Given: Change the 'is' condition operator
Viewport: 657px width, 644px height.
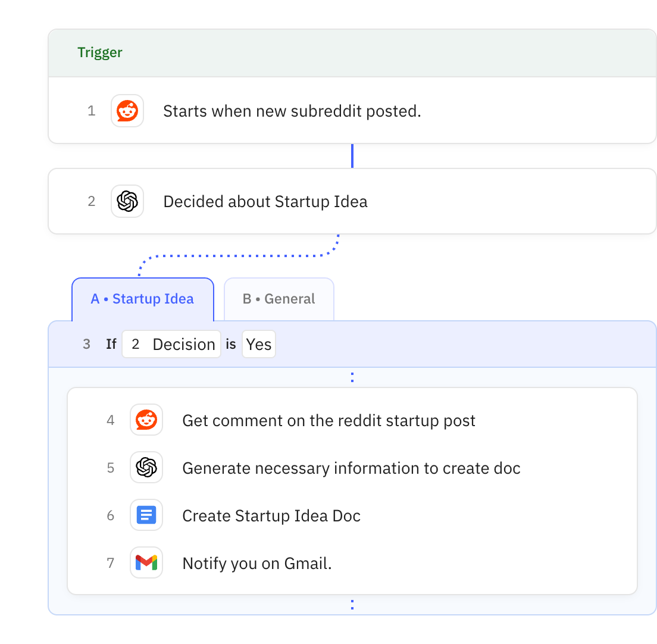Looking at the screenshot, I should (x=231, y=344).
